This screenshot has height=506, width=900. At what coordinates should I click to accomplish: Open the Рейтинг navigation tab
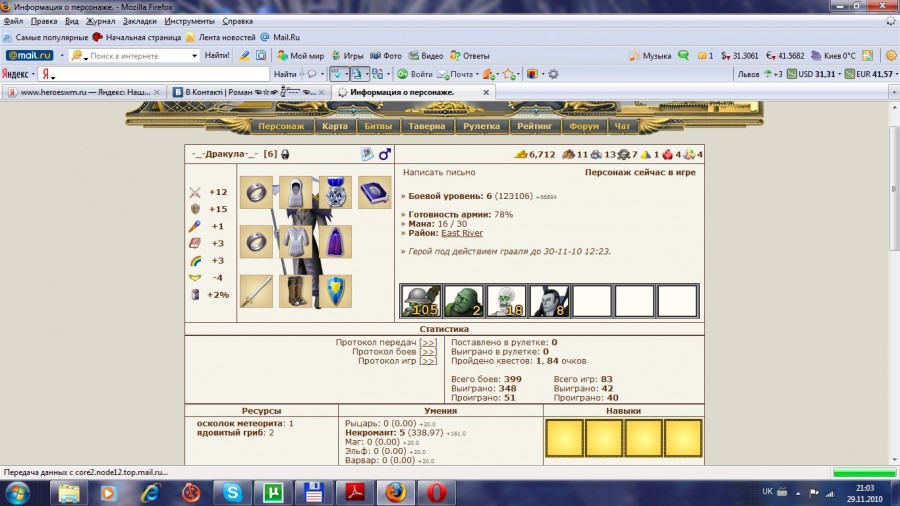(x=534, y=126)
